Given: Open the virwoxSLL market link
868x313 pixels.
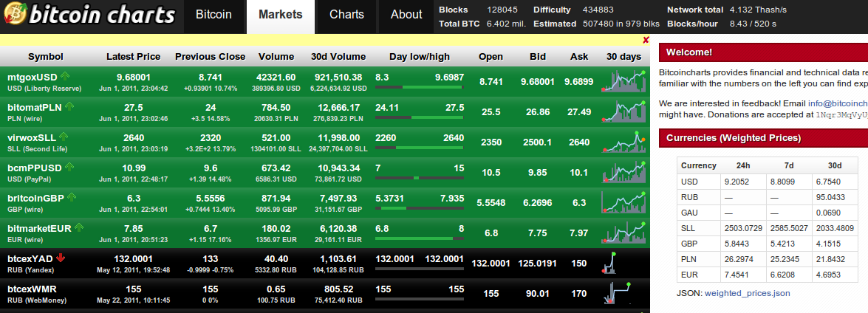Looking at the screenshot, I should pos(32,138).
